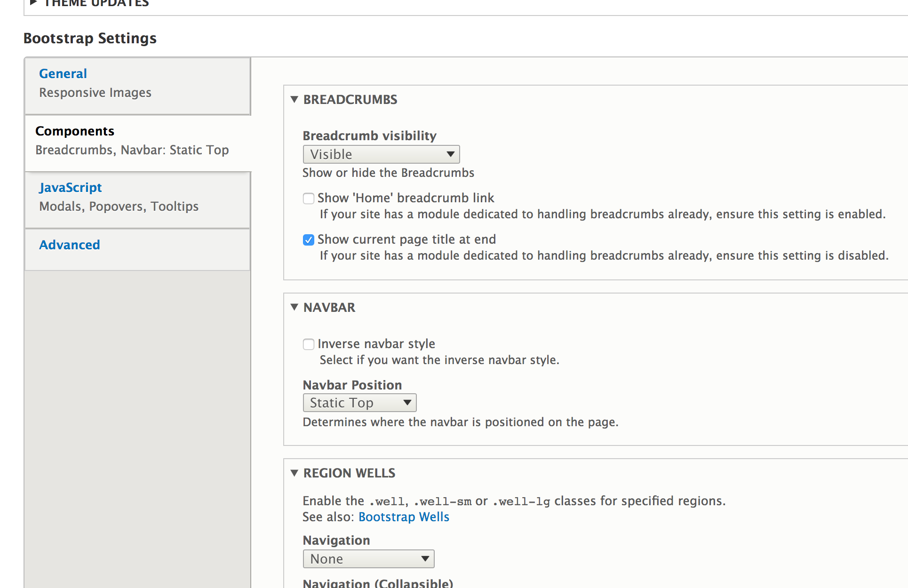908x588 pixels.
Task: Open the Breadcrumb visibility dropdown
Action: 381,154
